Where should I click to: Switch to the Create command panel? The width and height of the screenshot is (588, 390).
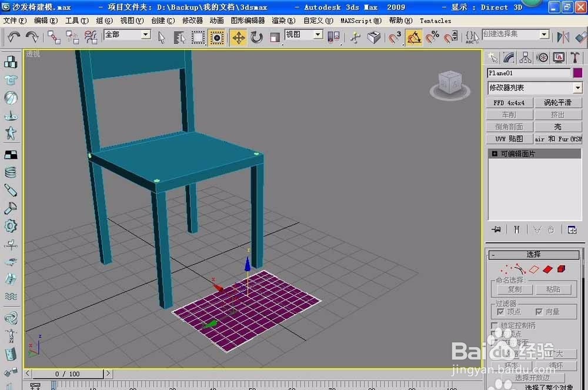[494, 57]
